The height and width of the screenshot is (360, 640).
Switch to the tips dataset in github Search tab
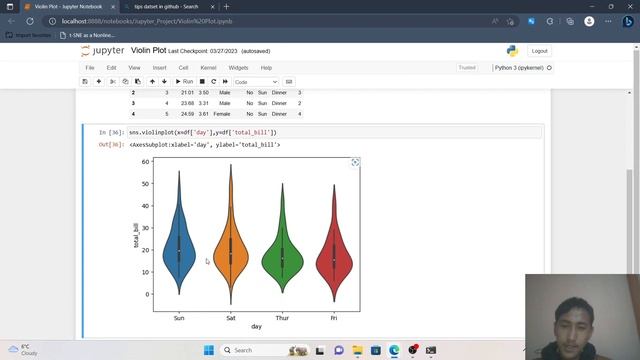click(166, 7)
